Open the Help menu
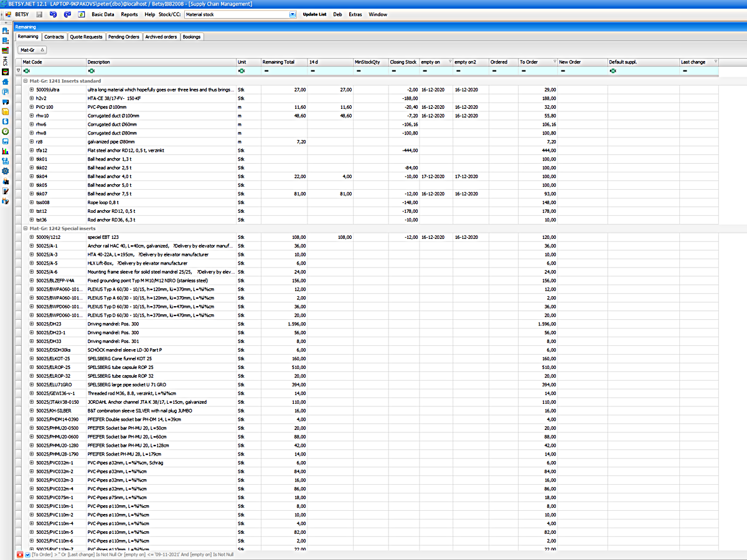Screen dimensions: 747x560 tap(149, 14)
